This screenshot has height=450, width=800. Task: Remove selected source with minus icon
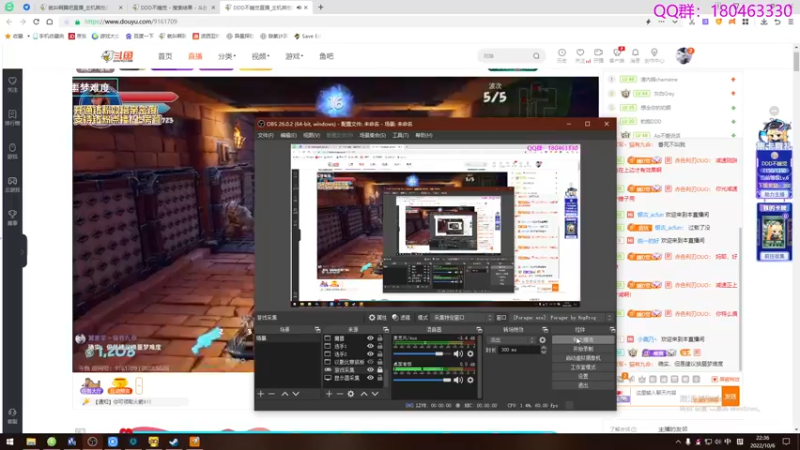point(340,394)
